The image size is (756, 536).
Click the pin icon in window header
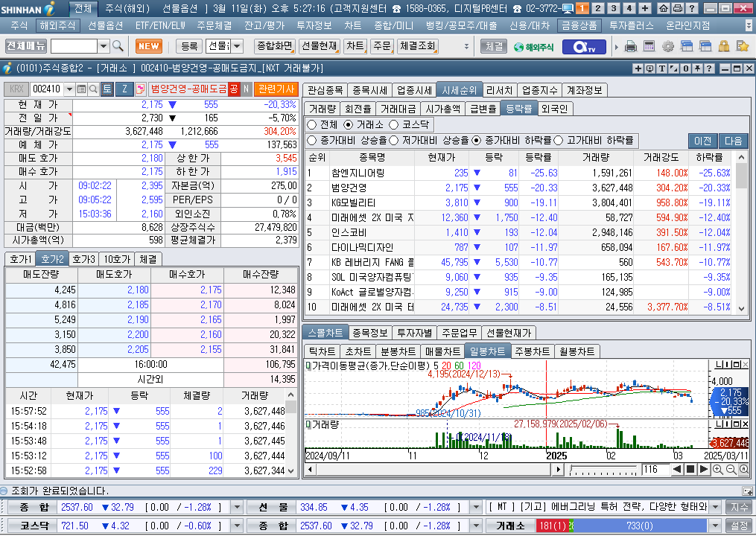[x=697, y=68]
